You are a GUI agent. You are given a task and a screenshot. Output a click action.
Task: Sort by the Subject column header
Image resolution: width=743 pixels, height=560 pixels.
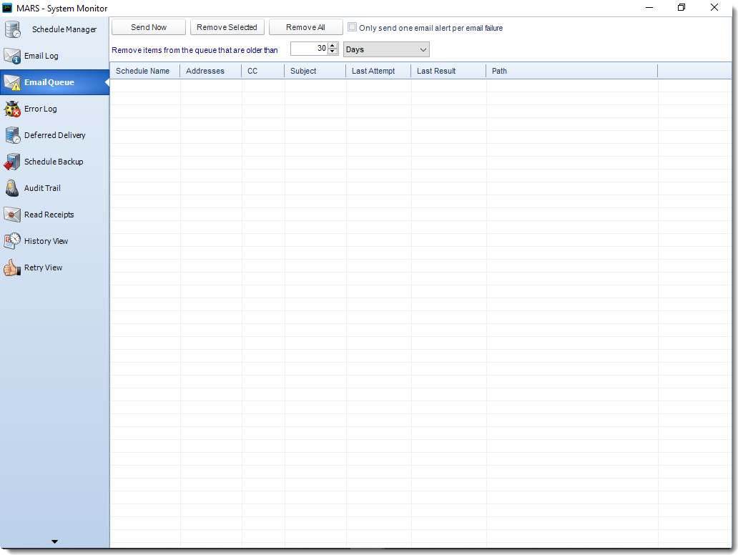click(315, 71)
